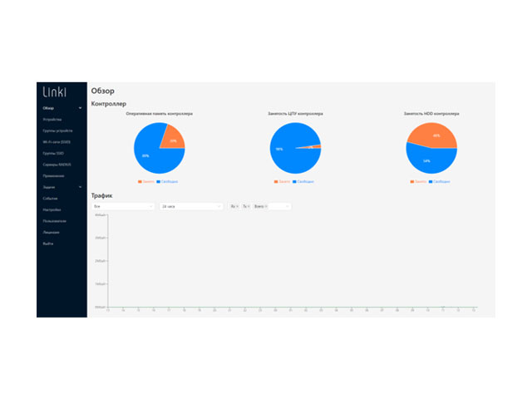Screen dimensions: 532x399
Task: Open the Все device filter dropdown
Action: 123,205
